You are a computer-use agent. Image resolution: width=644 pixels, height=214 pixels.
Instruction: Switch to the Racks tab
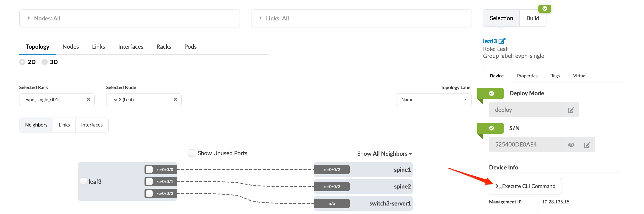click(164, 47)
